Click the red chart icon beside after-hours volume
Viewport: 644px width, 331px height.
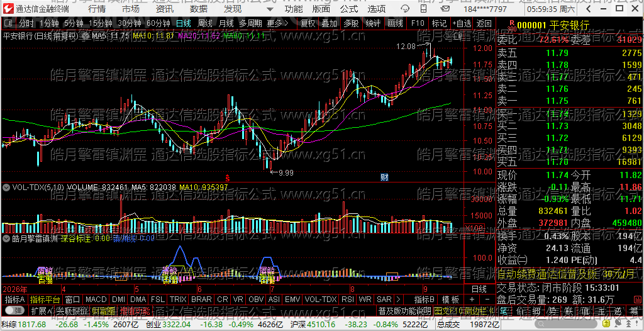[x=637, y=299]
